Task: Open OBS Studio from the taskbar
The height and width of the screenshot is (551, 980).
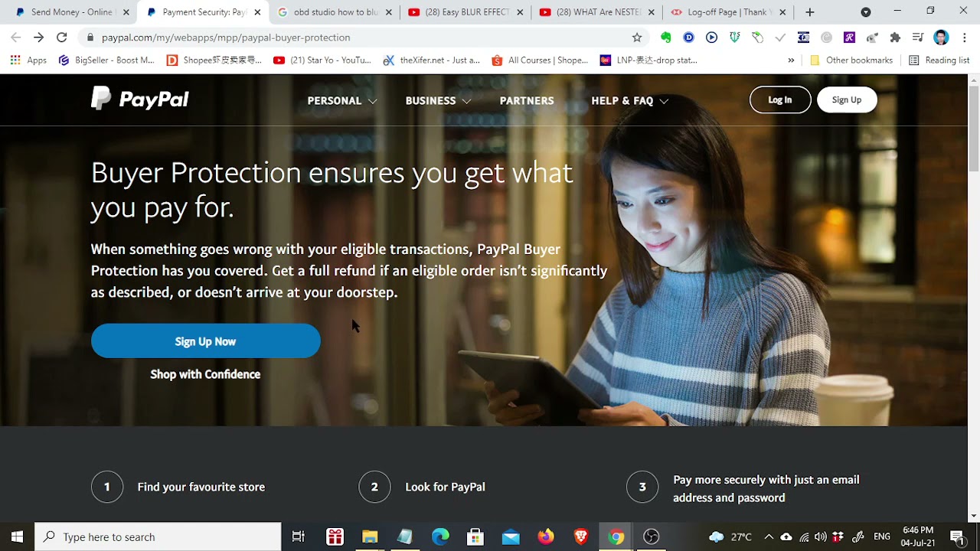Action: click(652, 536)
